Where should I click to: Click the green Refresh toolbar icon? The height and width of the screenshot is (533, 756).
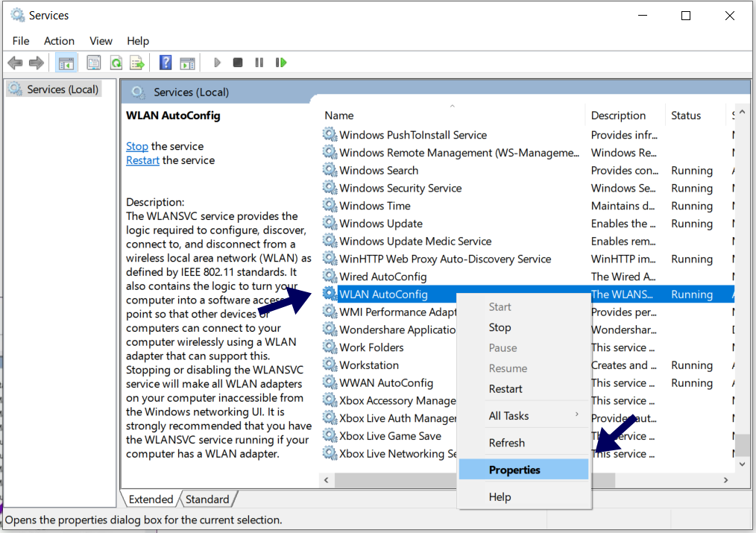[116, 63]
